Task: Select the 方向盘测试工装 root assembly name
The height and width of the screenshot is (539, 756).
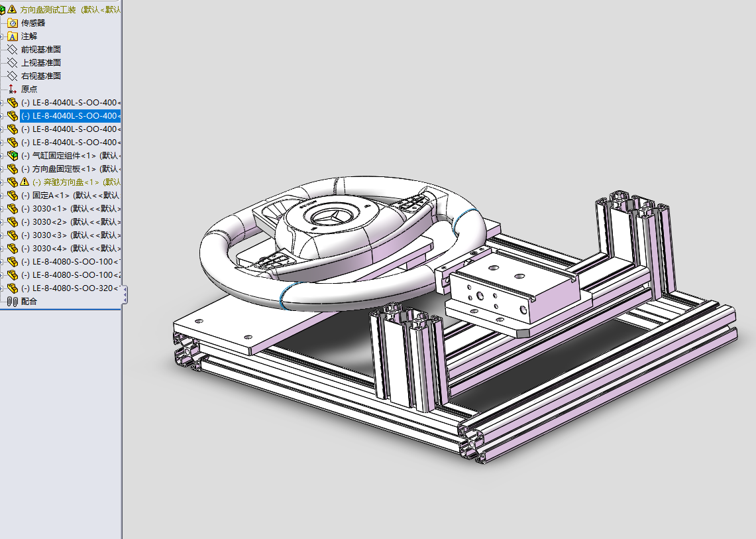Action: (48, 10)
